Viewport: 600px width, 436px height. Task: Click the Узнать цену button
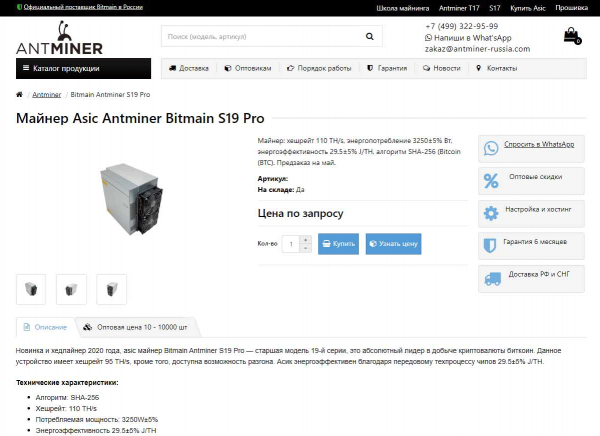pos(393,244)
